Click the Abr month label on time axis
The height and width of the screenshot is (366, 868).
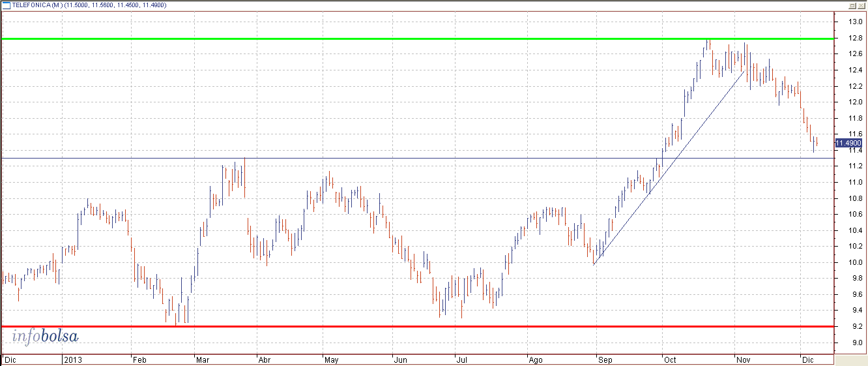[x=264, y=359]
